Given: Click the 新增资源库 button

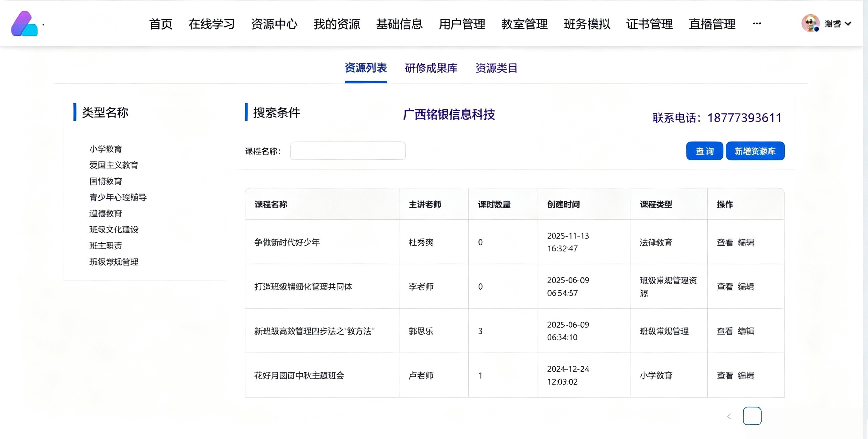Looking at the screenshot, I should coord(755,151).
